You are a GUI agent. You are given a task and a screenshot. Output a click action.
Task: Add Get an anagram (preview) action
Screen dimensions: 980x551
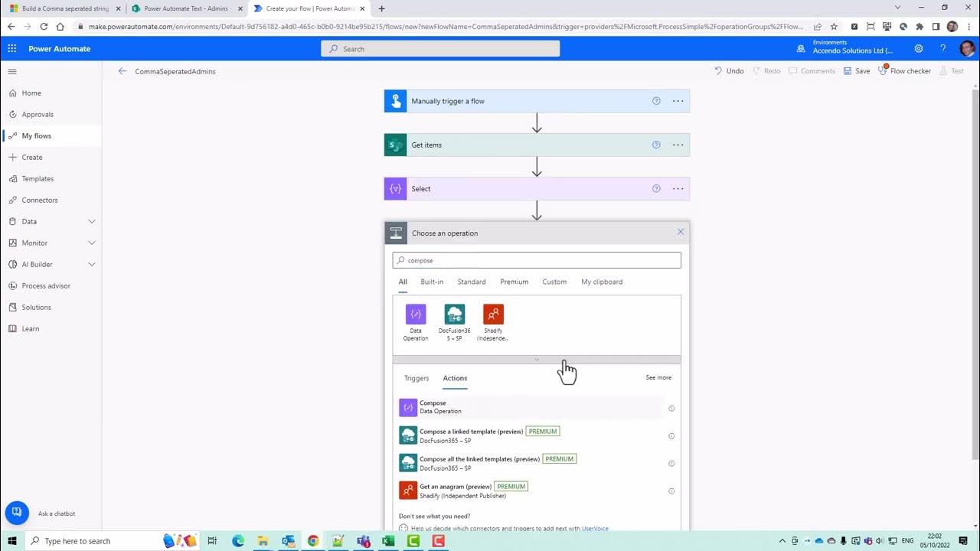coord(531,491)
